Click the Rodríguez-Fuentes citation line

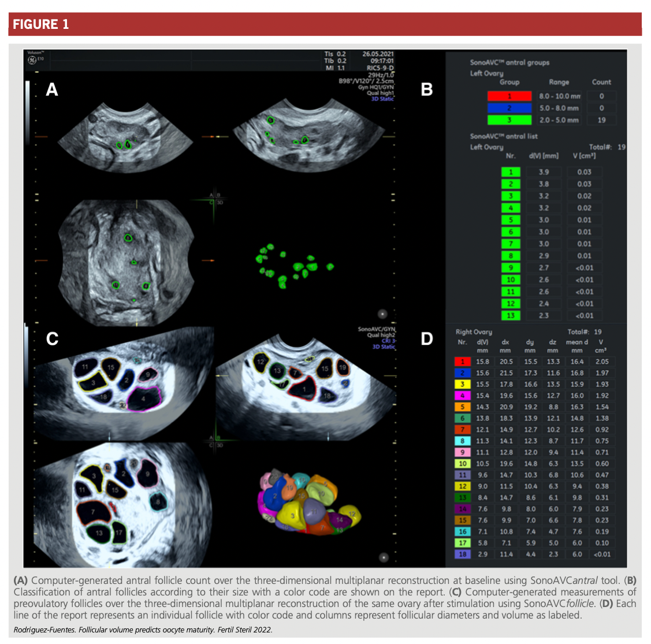(143, 630)
